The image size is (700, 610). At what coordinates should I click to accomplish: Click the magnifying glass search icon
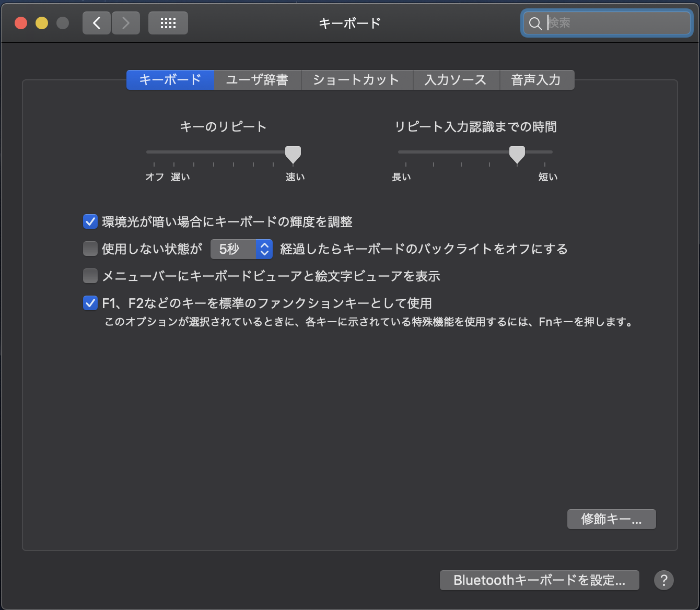tap(535, 24)
